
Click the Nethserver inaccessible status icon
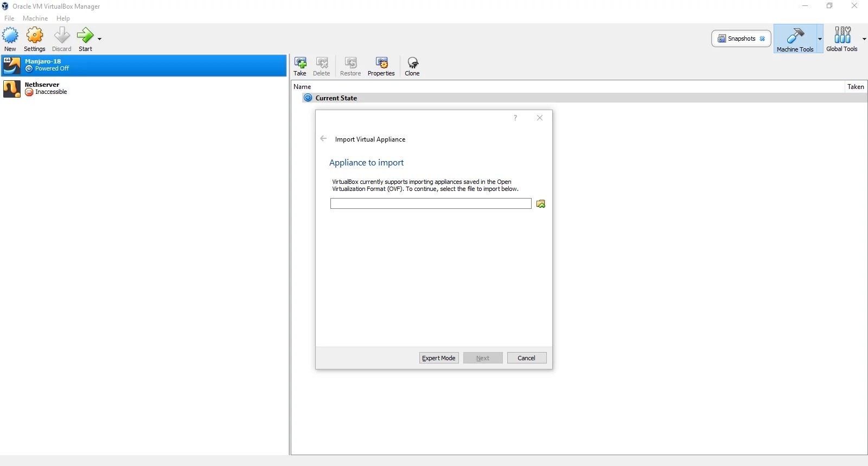point(29,92)
